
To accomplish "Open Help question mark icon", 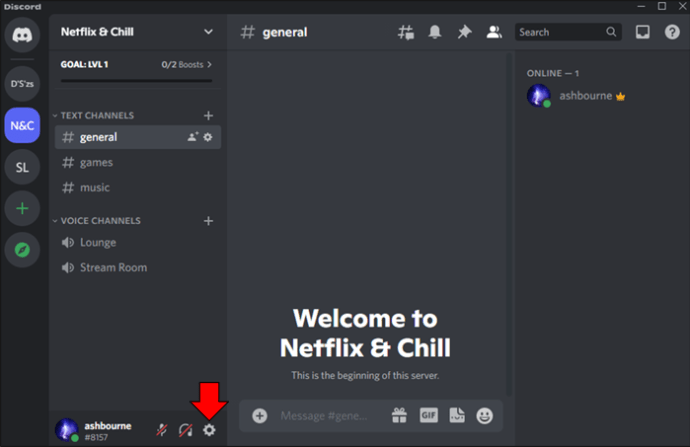I will coord(672,32).
